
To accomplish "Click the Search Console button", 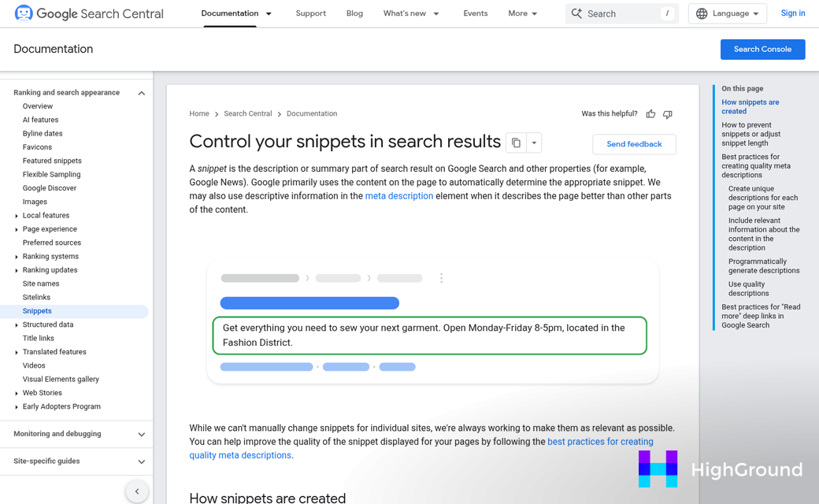I will 762,49.
